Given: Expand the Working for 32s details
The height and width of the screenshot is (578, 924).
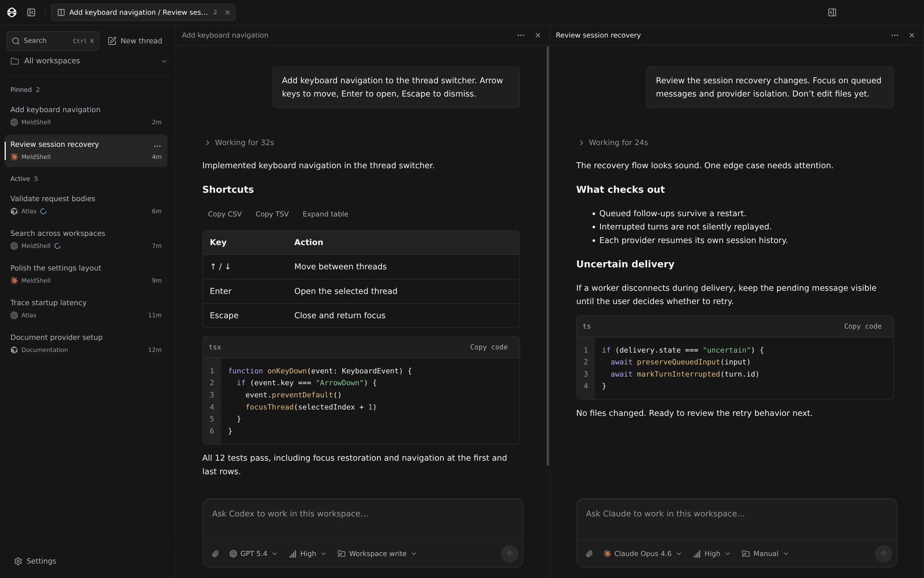Looking at the screenshot, I should click(240, 142).
